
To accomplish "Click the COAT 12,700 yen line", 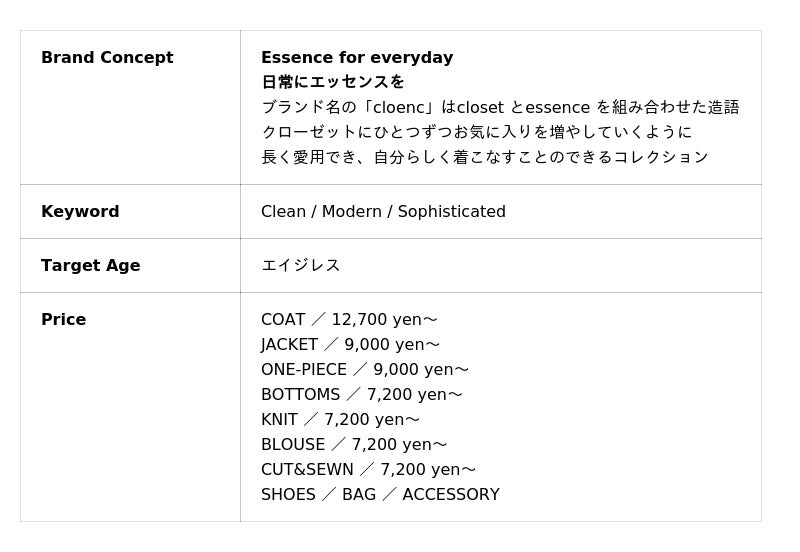I will coord(349,320).
